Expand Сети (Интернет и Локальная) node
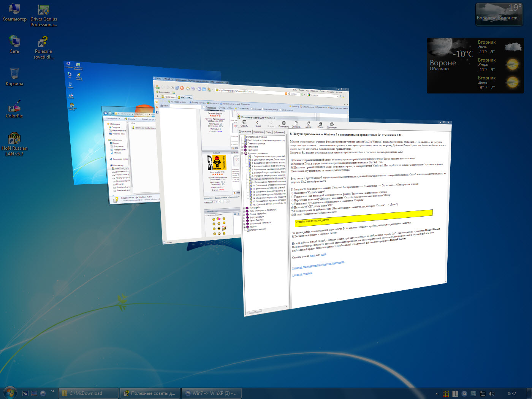The width and height of the screenshot is (532, 399). click(x=244, y=211)
